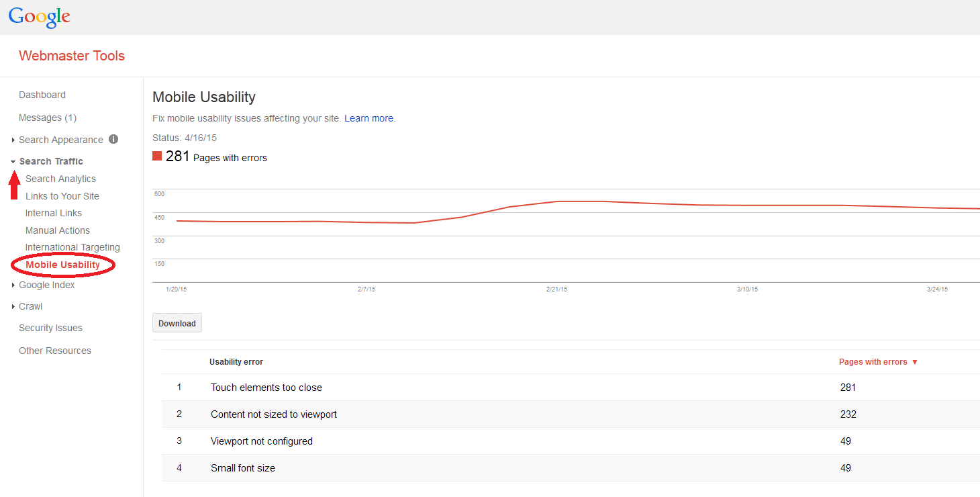Click the Google logo

(x=39, y=17)
